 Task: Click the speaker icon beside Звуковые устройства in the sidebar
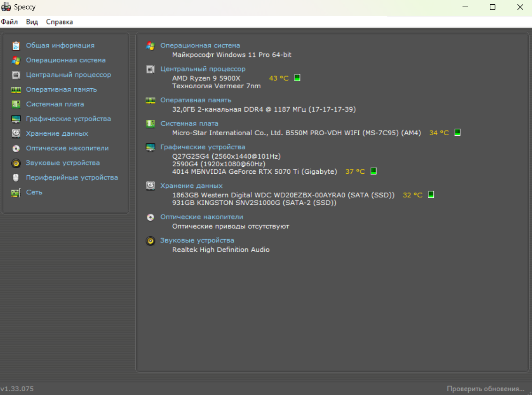[x=16, y=163]
